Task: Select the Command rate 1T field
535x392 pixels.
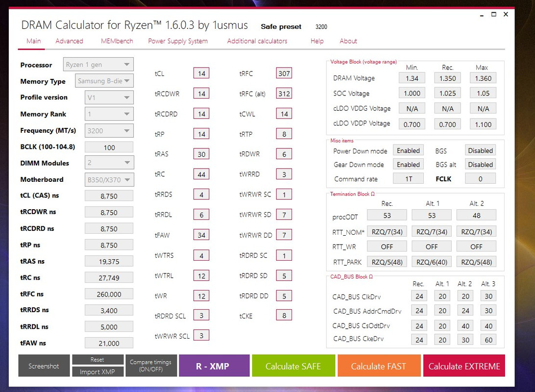Action: tap(408, 179)
